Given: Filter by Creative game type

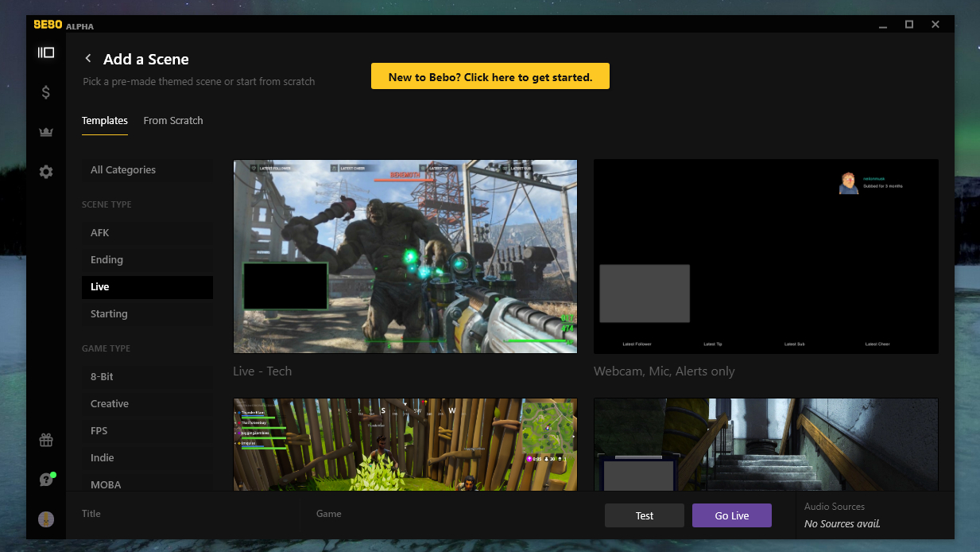Looking at the screenshot, I should 147,404.
